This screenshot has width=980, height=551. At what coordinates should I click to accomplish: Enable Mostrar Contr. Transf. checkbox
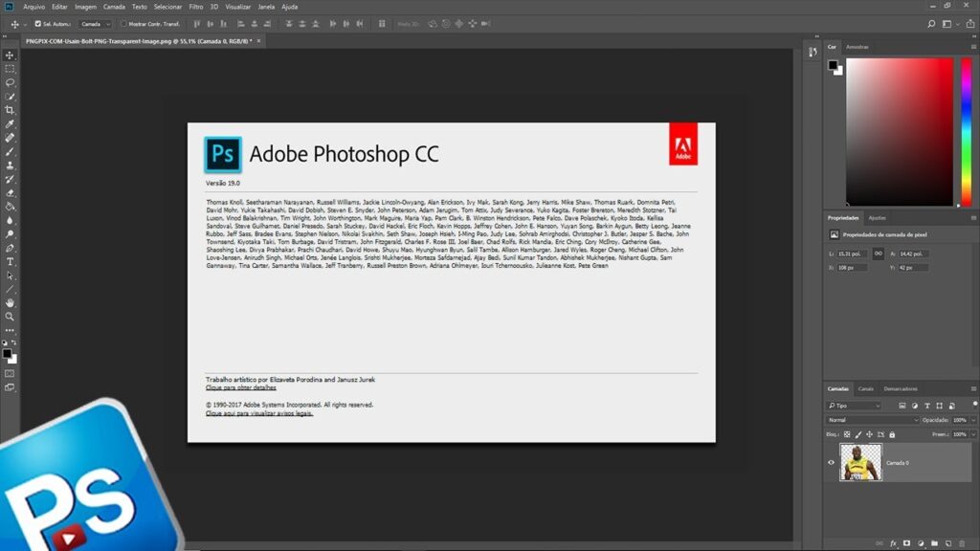[x=123, y=24]
